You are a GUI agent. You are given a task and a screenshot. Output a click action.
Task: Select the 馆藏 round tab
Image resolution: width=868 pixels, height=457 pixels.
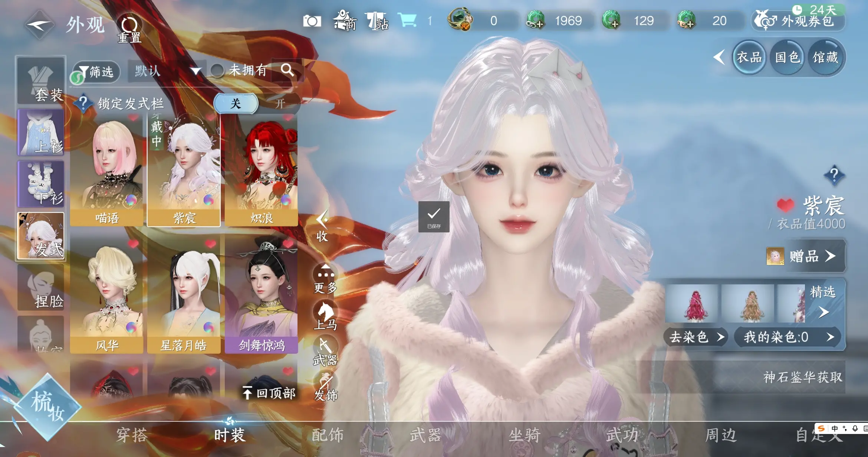(825, 58)
